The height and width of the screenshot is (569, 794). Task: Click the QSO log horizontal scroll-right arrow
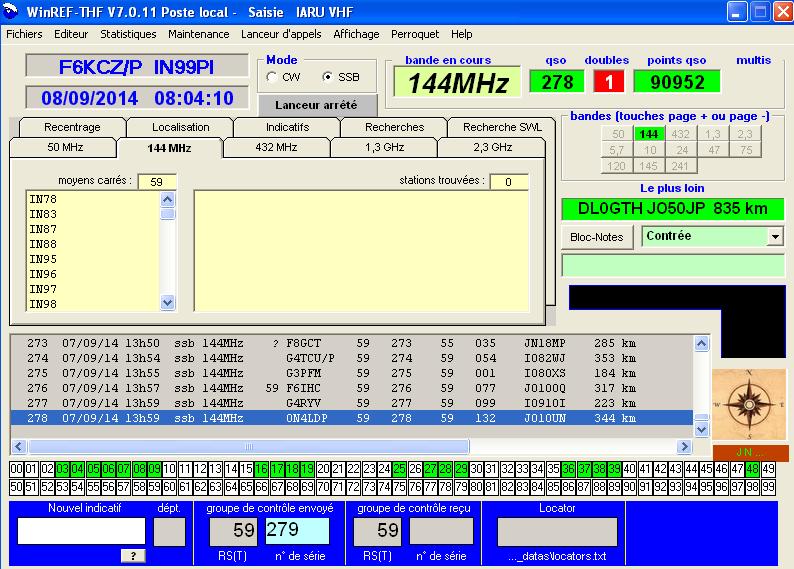685,446
